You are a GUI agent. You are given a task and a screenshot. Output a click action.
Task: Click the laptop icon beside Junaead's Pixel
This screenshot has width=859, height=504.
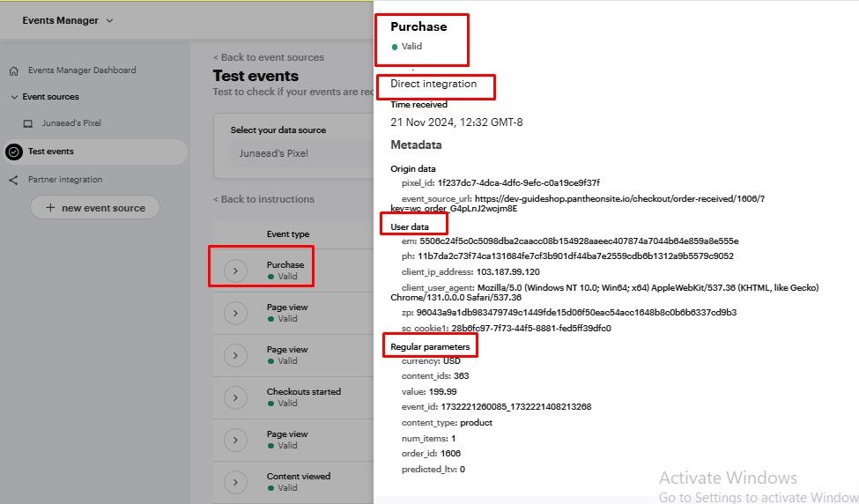27,123
